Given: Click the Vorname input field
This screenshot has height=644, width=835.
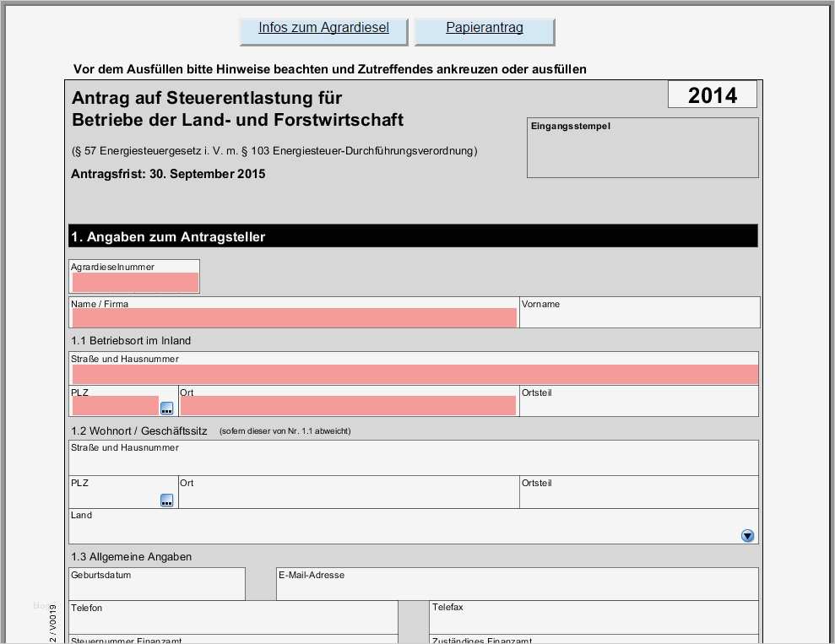Looking at the screenshot, I should (639, 318).
